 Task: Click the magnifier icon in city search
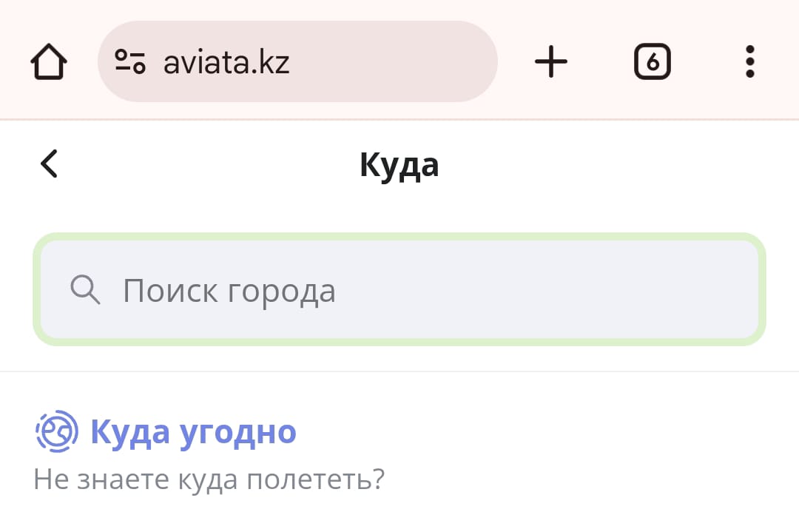click(x=85, y=290)
